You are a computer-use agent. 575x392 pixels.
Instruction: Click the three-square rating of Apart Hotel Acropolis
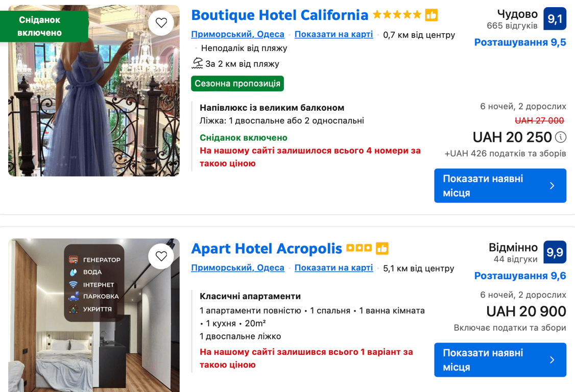click(x=358, y=249)
